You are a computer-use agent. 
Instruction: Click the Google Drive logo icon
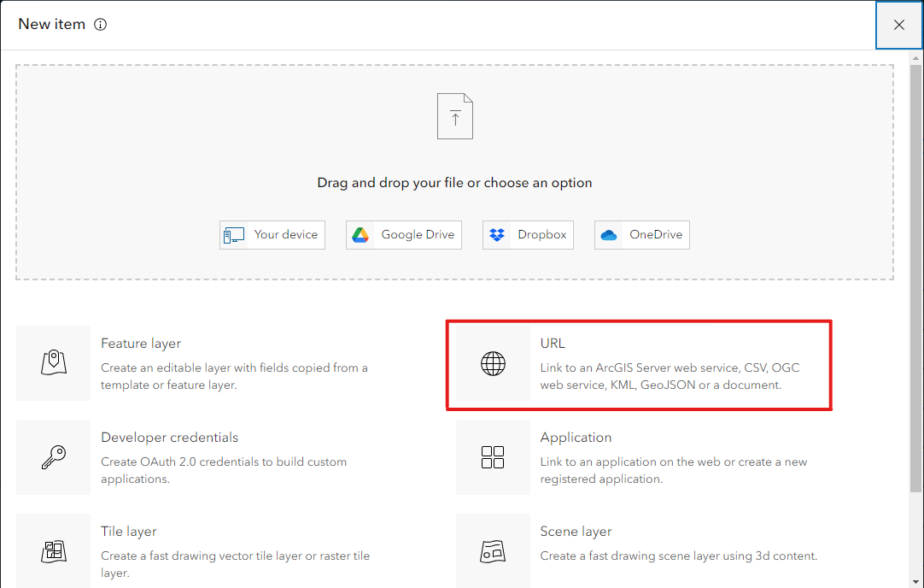(360, 235)
